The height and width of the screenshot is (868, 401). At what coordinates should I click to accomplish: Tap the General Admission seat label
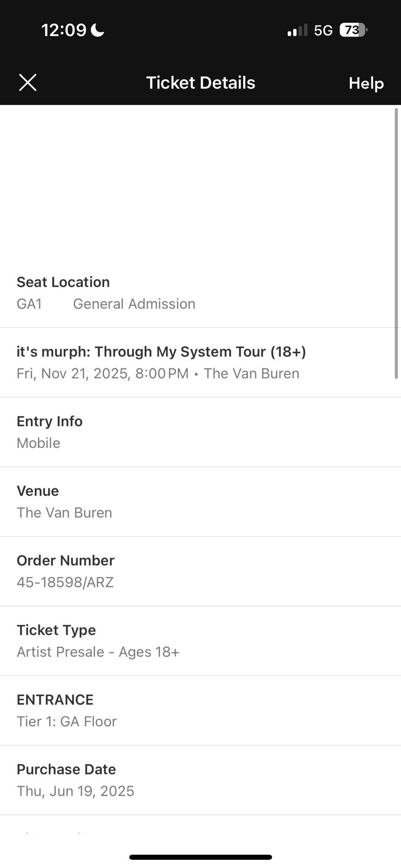[x=134, y=304]
